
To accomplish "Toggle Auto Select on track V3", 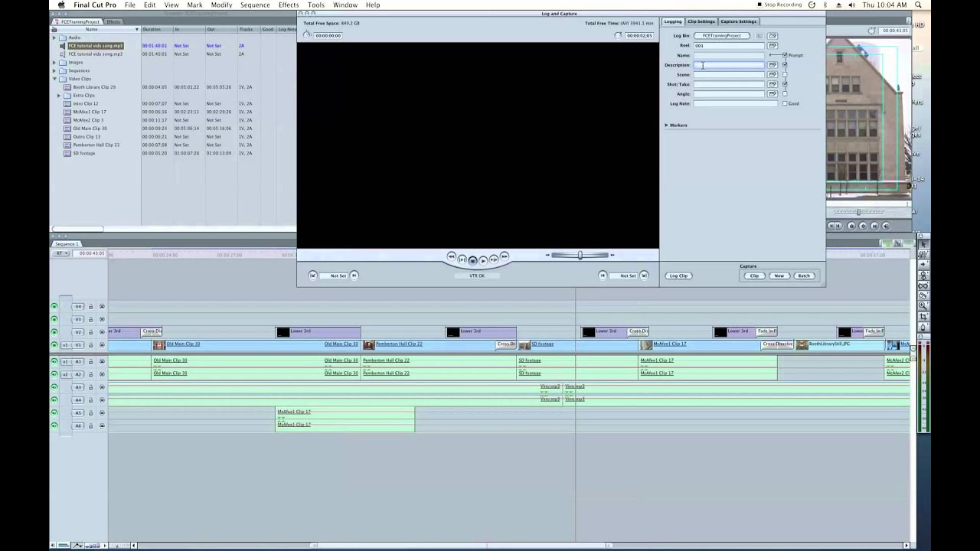I will click(x=102, y=319).
